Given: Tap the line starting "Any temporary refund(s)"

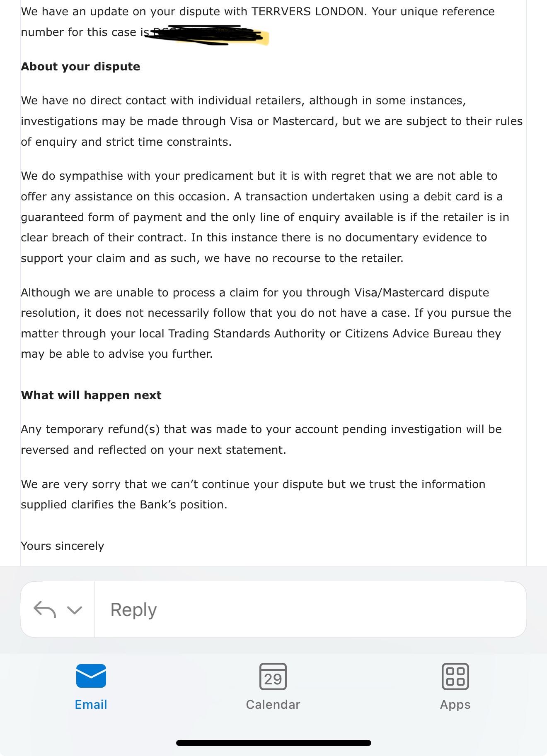Looking at the screenshot, I should tap(261, 429).
